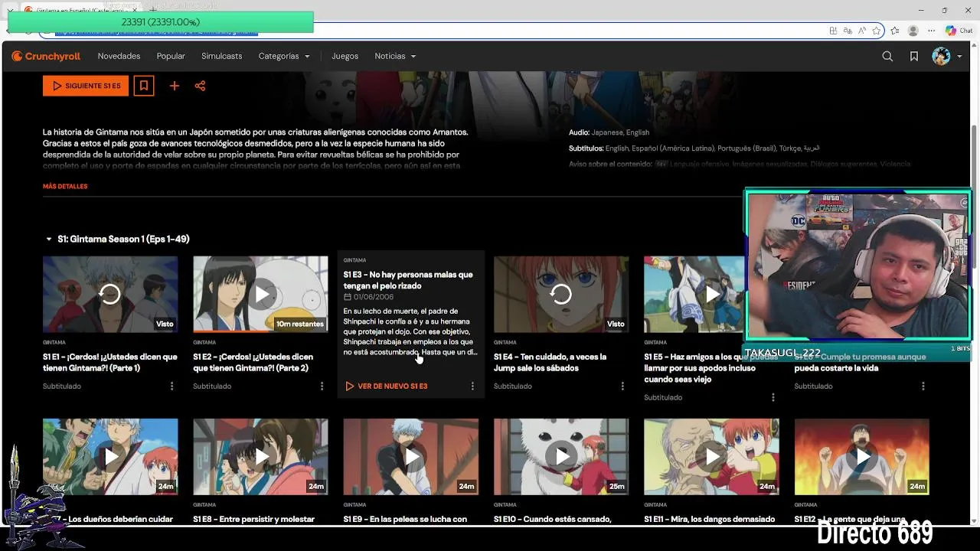Open the watchlist bookmark icon in header
This screenshot has height=551, width=980.
point(913,56)
